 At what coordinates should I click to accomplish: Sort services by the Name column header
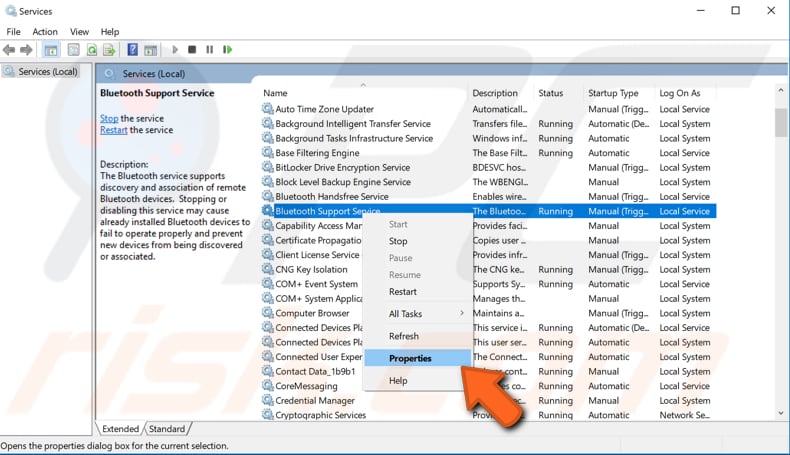360,93
